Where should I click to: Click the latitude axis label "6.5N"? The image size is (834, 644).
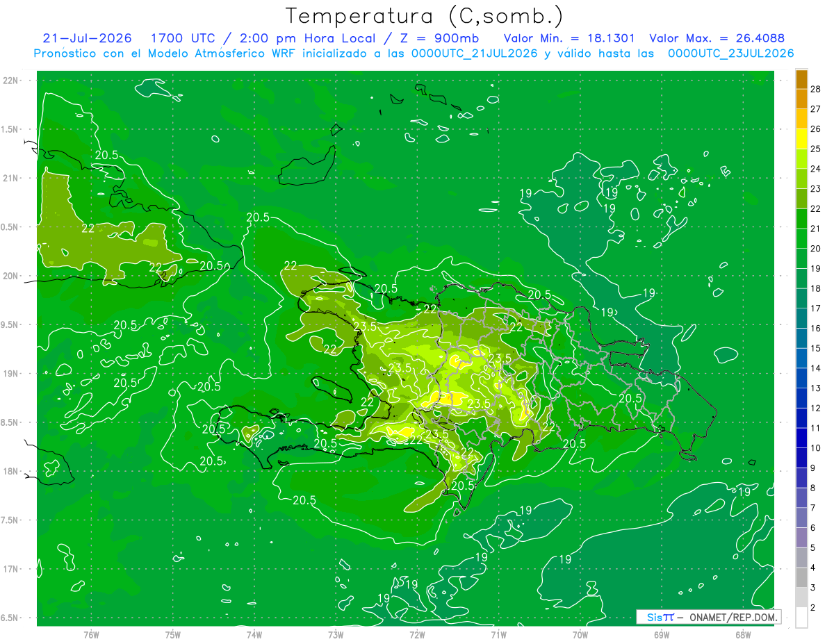[x=10, y=618]
